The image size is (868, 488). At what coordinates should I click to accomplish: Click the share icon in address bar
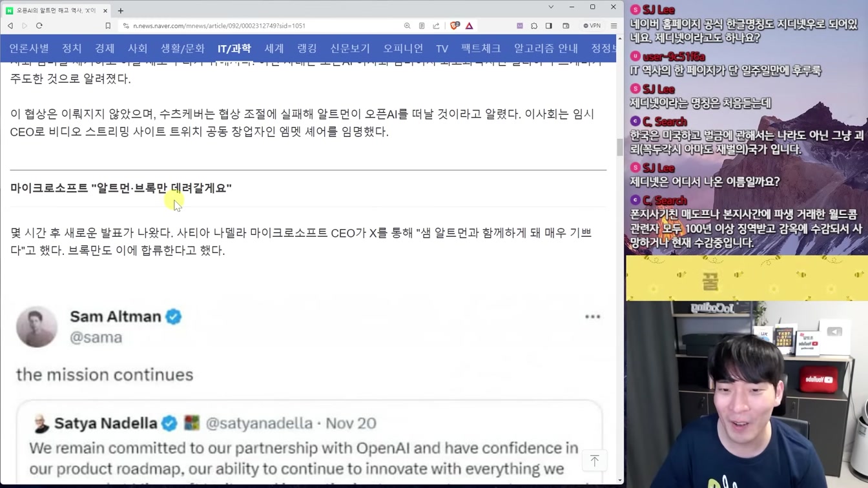[x=436, y=26]
